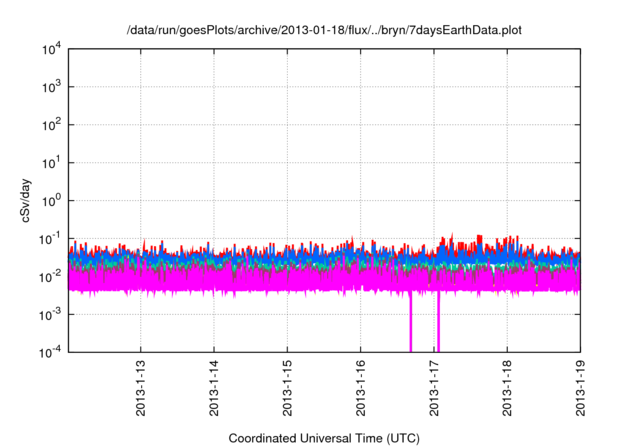This screenshot has width=640, height=448.
Task: Select the 2013-1-19 x-axis date label
Action: pyautogui.click(x=580, y=388)
